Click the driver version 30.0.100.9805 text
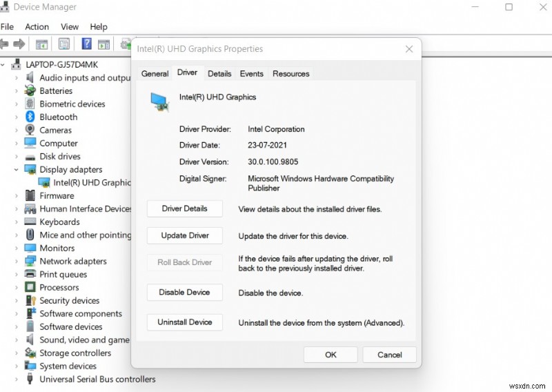Image resolution: width=552 pixels, height=392 pixels. [x=273, y=161]
